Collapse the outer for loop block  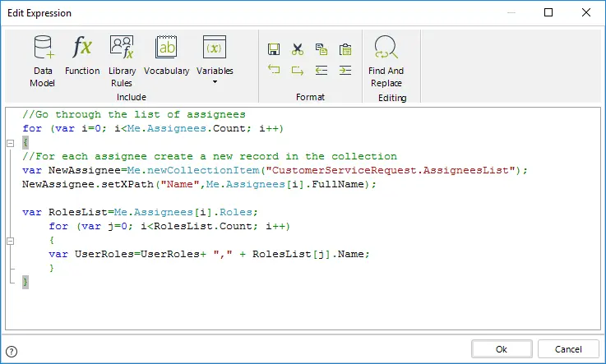[x=11, y=143]
